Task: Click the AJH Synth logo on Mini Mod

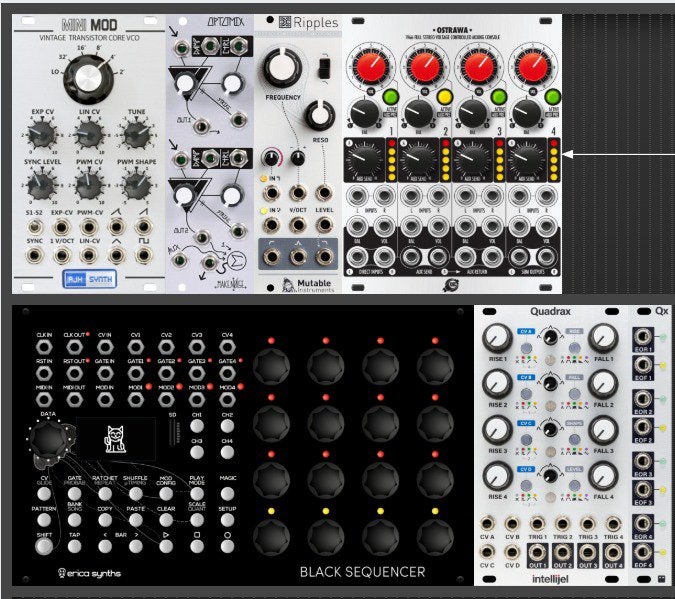Action: [90, 279]
